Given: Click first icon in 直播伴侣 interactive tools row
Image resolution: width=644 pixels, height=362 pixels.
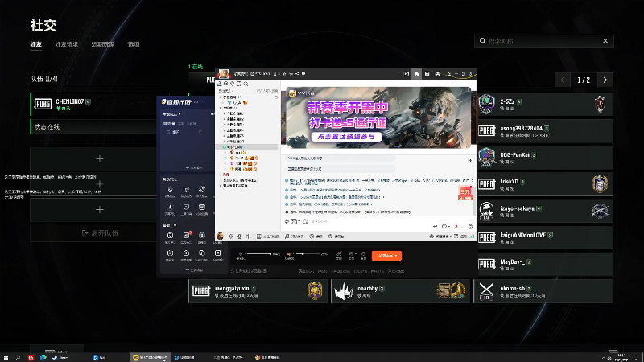Looking at the screenshot, I should pyautogui.click(x=170, y=190).
